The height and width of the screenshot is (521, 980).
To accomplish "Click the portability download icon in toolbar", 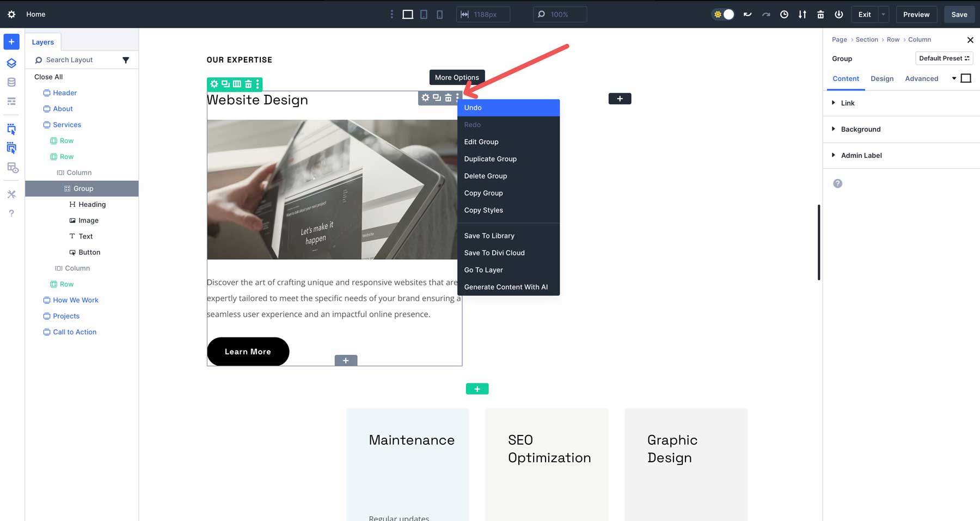I will [802, 15].
